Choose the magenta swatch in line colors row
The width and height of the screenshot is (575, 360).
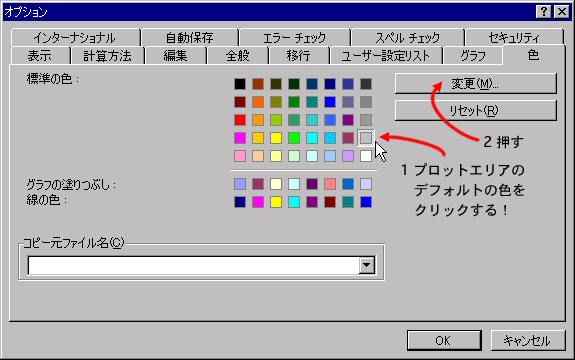[x=258, y=202]
